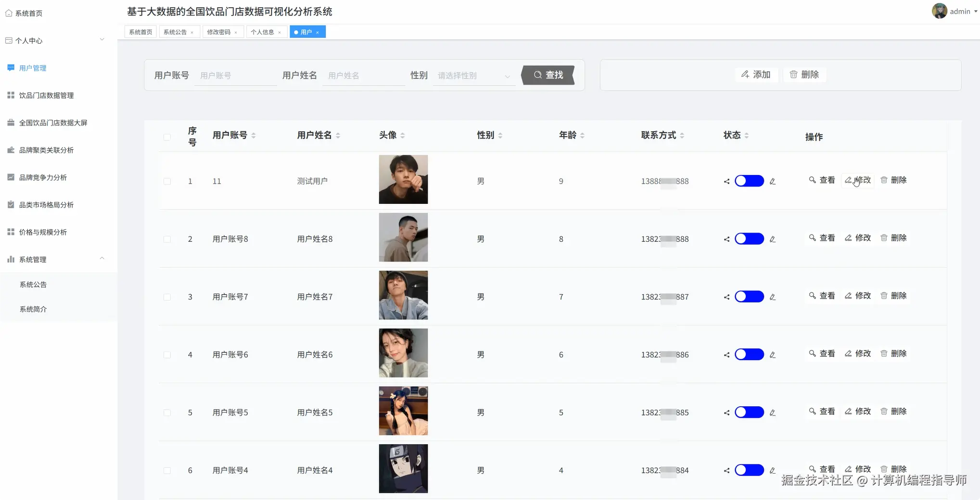Screen dimensions: 980x500
Task: Click the pencil icon beside the 用户账号6 status switch
Action: (x=773, y=355)
